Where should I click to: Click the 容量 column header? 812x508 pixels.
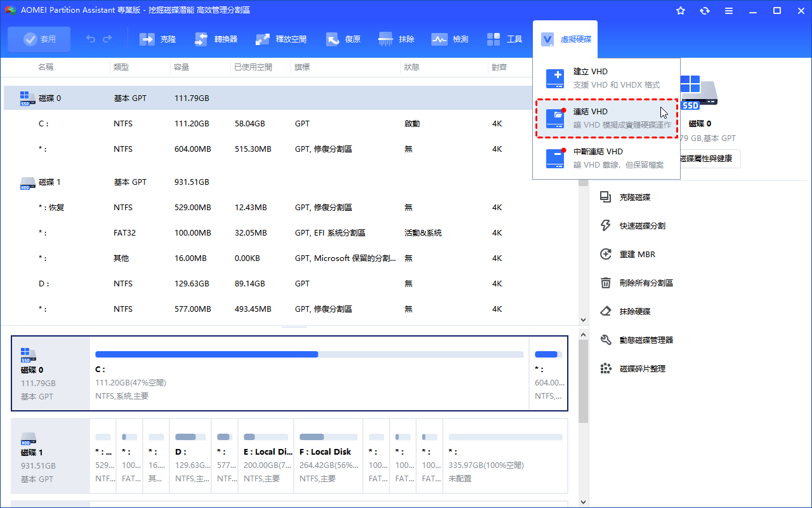pos(181,67)
